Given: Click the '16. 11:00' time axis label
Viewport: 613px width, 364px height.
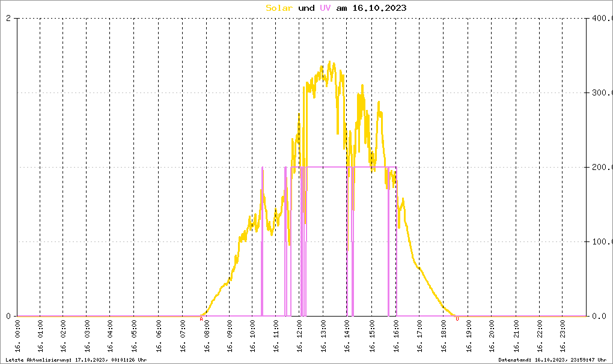Looking at the screenshot, I should pyautogui.click(x=276, y=336).
